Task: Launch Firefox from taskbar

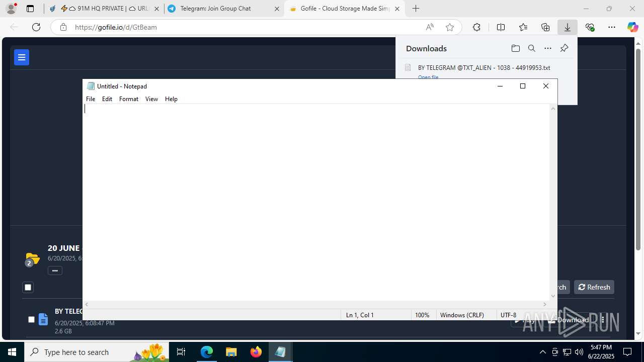Action: pos(256,352)
